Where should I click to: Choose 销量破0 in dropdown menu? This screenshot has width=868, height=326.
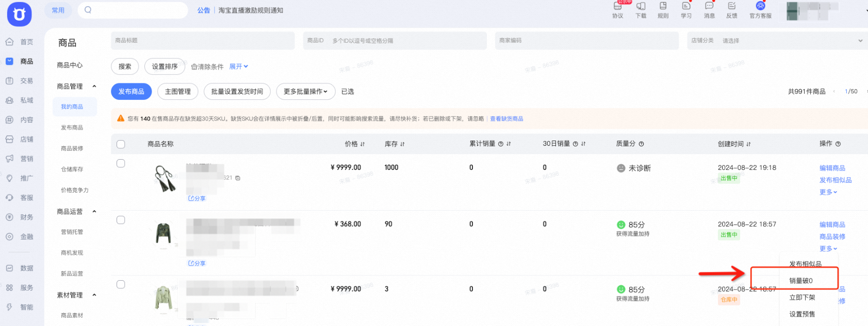(801, 281)
